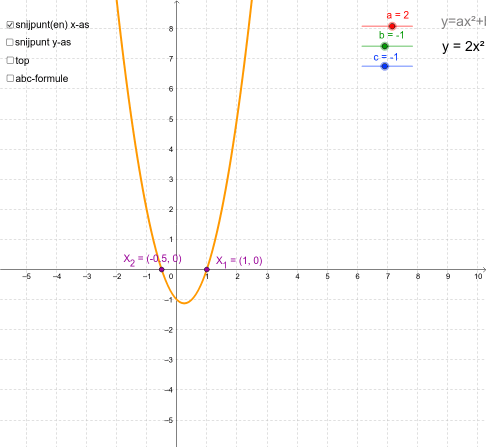Tick the top checkbox

[x=10, y=60]
